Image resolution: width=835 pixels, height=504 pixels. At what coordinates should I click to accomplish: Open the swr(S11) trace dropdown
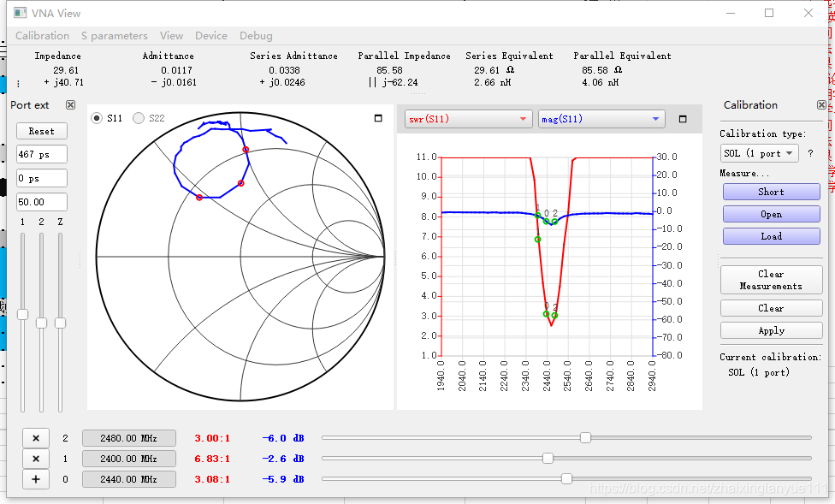coord(469,119)
